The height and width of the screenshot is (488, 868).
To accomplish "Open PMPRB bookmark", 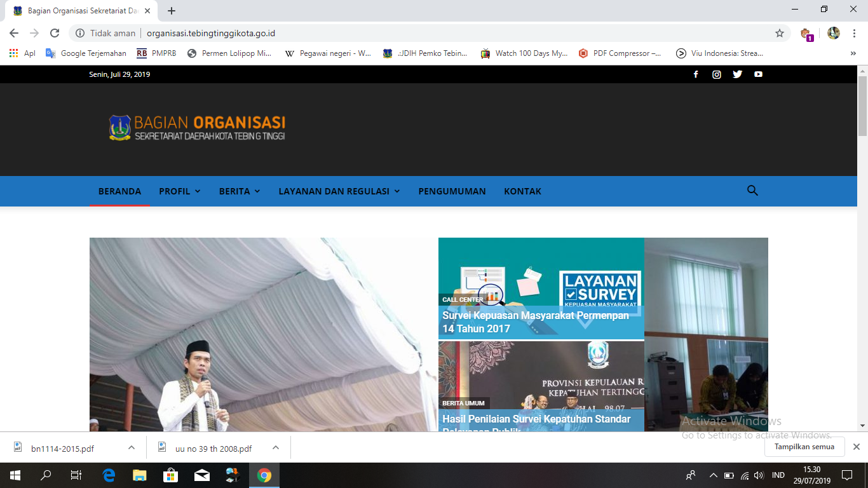I will (x=156, y=53).
